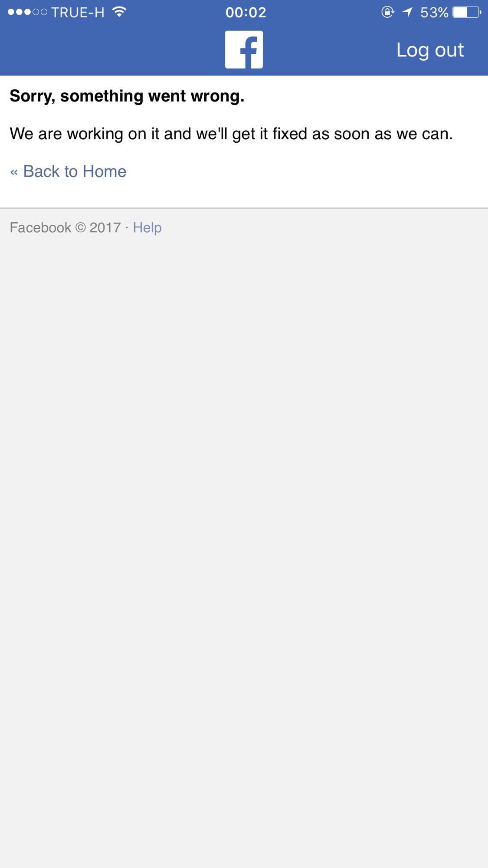The image size is (488, 868).
Task: Tap the Log out button
Action: point(430,50)
